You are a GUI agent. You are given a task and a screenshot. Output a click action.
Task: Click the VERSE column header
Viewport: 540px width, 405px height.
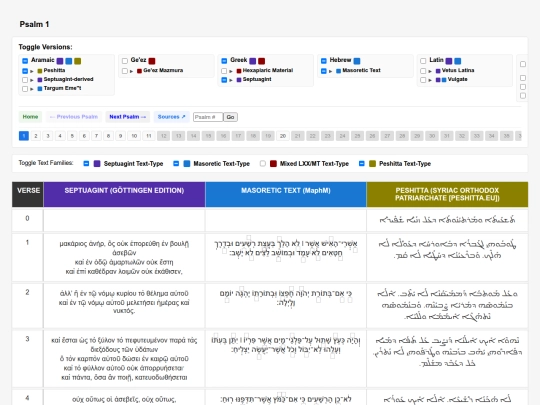tap(28, 195)
